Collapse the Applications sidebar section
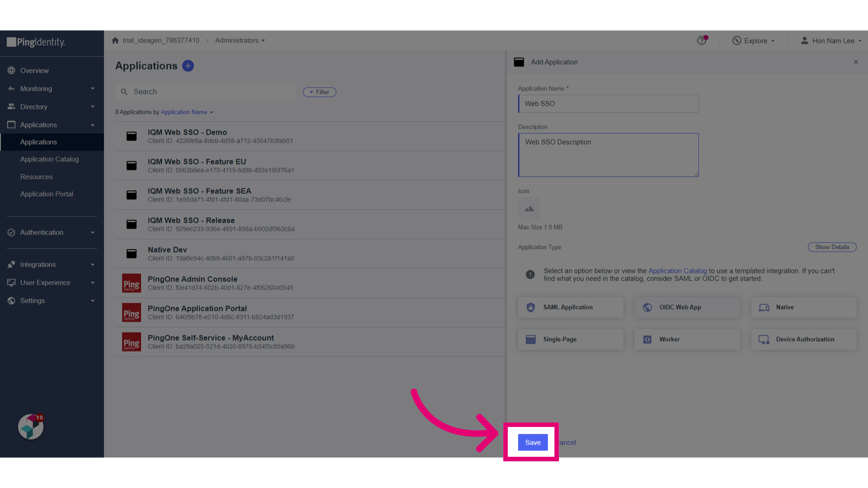868x488 pixels. pyautogui.click(x=93, y=125)
